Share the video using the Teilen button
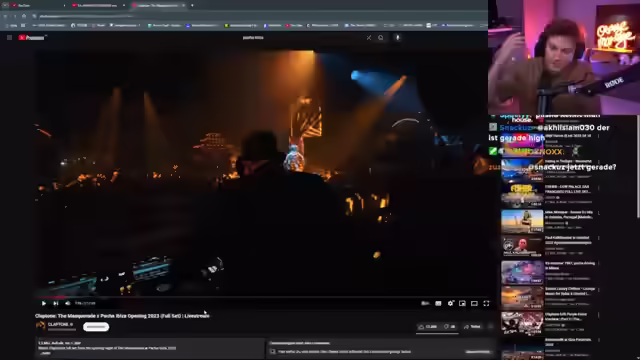Viewport: 640px width, 360px height. coord(472,327)
